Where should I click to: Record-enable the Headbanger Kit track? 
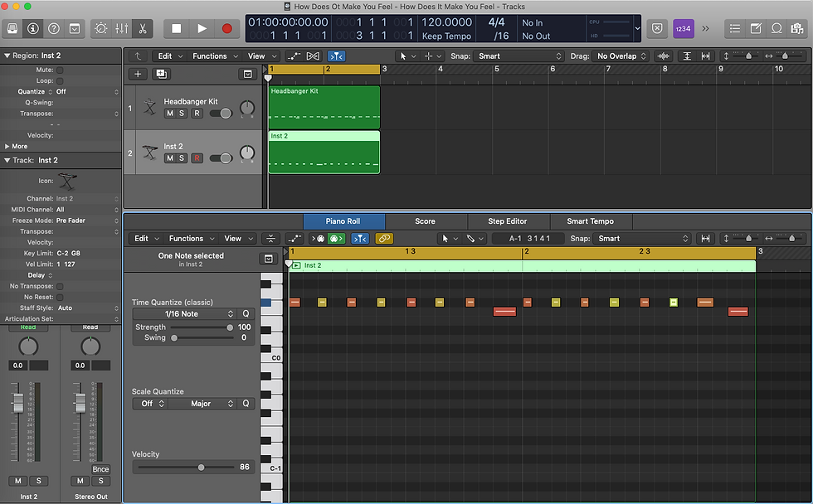point(197,114)
